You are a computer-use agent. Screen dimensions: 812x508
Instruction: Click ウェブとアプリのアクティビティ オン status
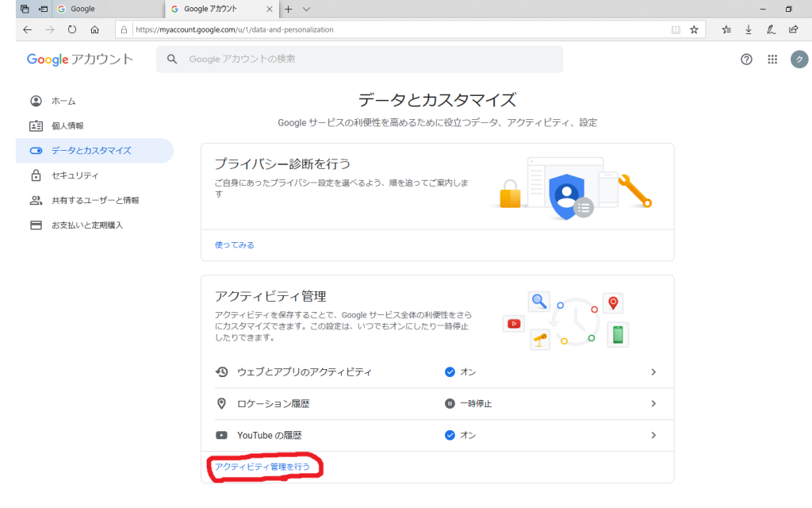[x=461, y=372]
